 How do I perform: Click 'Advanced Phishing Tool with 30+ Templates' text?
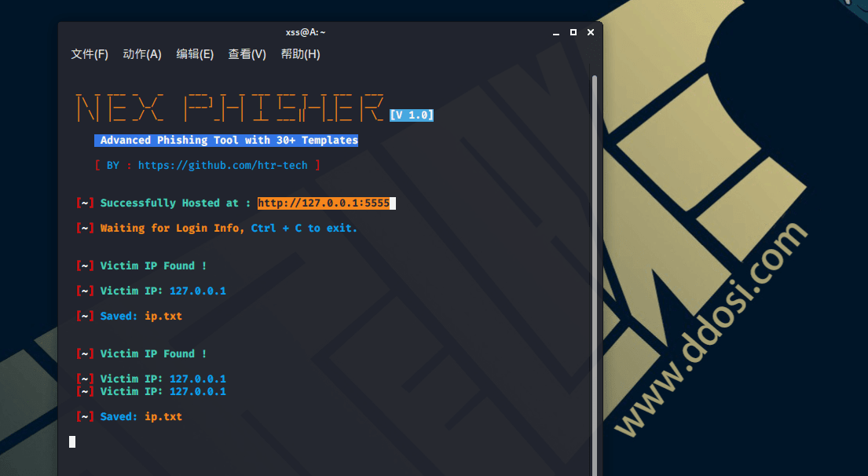coord(226,141)
